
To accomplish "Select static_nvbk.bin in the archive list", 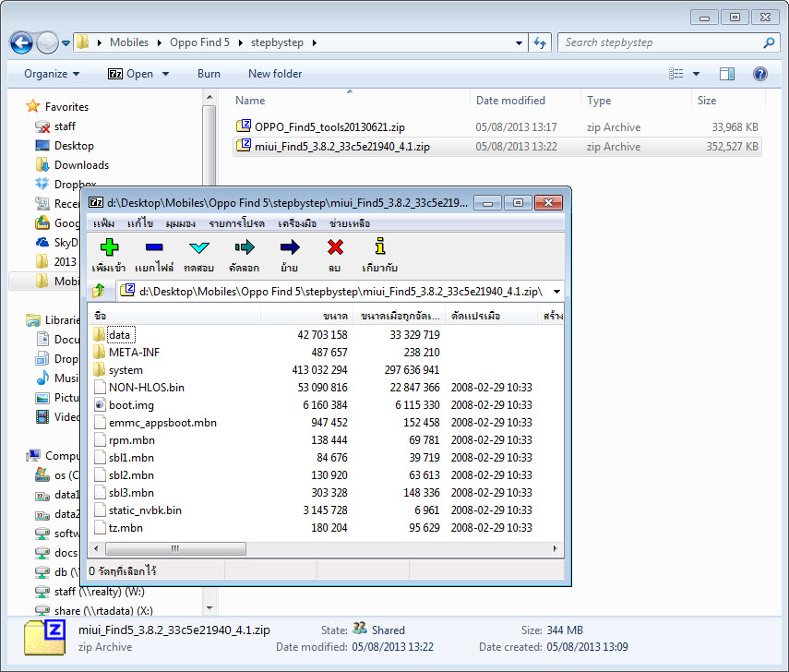I will pos(145,510).
